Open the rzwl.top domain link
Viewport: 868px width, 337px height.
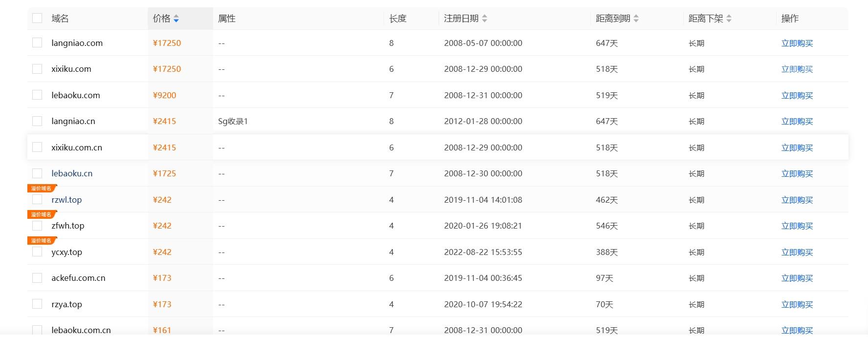(x=66, y=200)
